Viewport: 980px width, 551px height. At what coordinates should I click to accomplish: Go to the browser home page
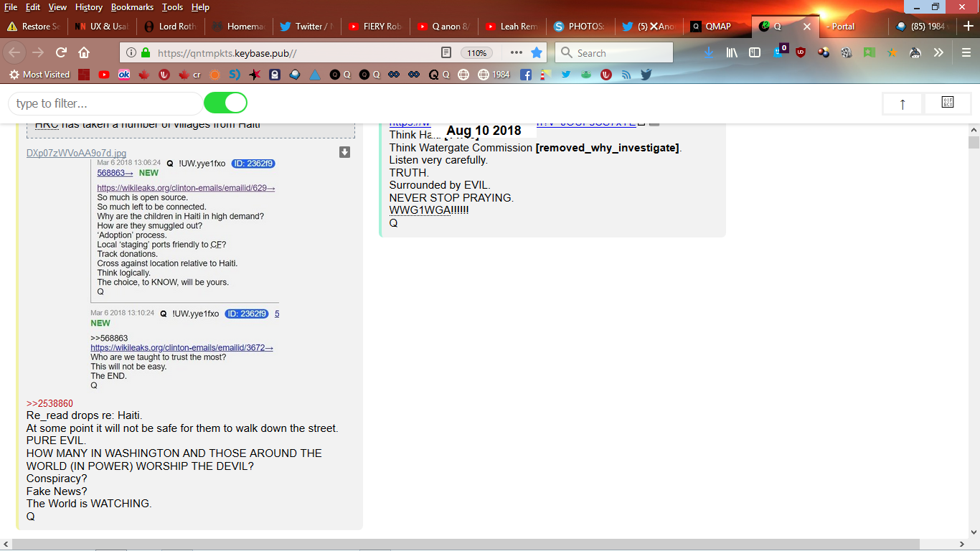84,52
